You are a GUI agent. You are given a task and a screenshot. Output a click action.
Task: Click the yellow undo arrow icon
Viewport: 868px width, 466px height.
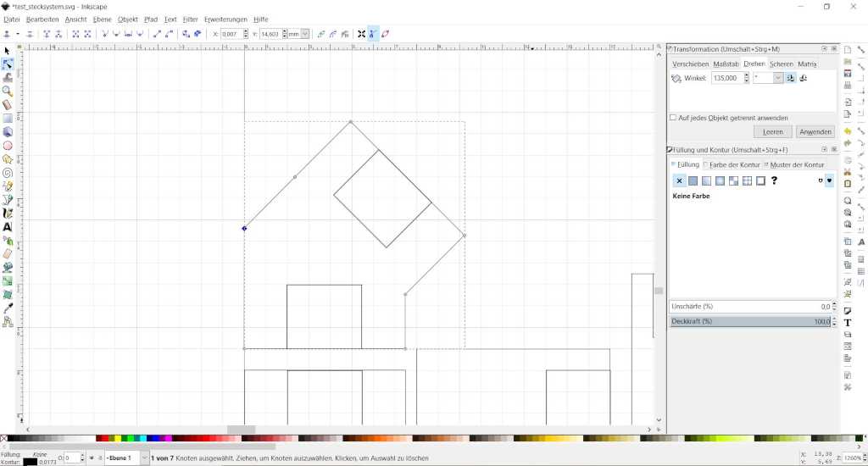tap(848, 131)
